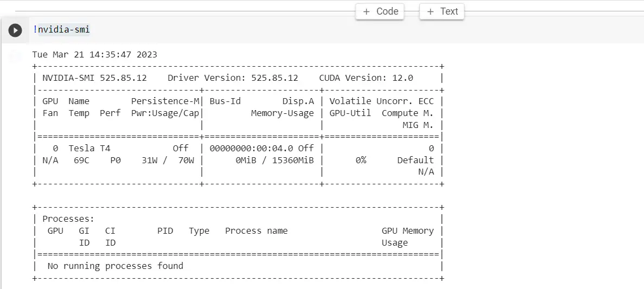
Task: Click the Driver Version 525.85.12 text
Action: click(x=233, y=78)
